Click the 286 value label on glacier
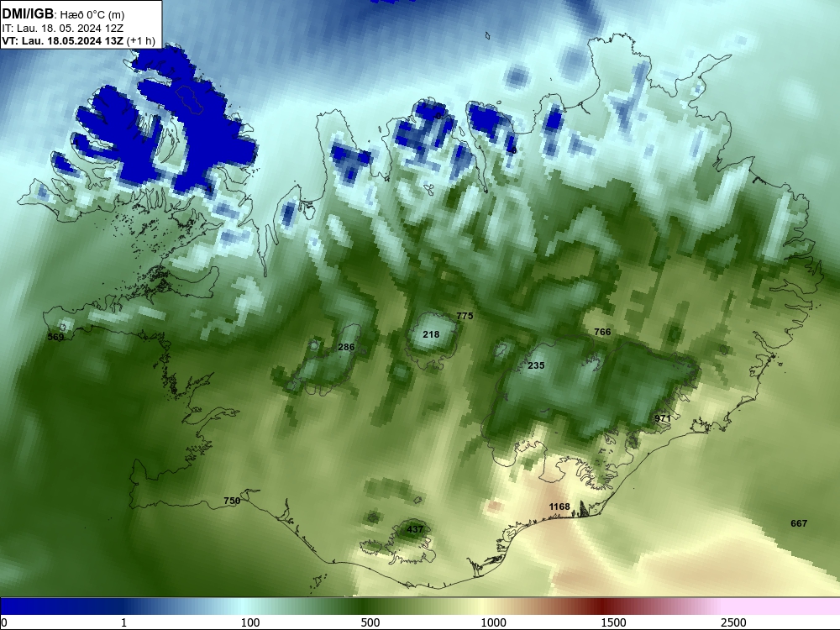The image size is (840, 630). [346, 347]
